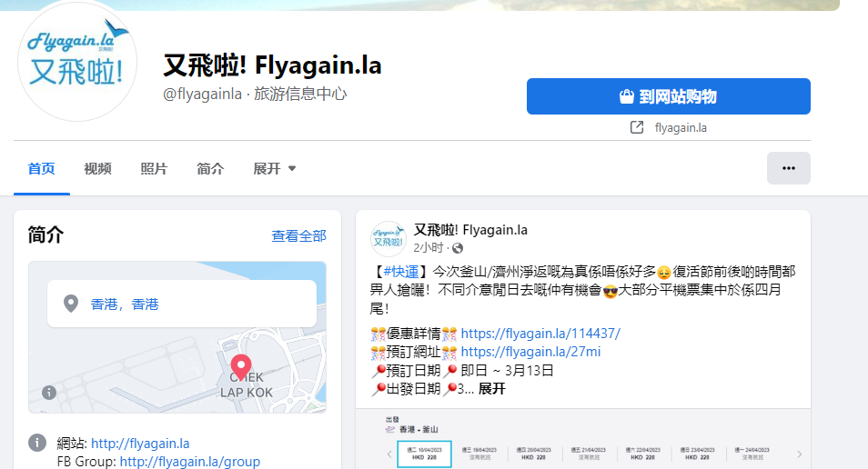Click the 简介 panel heading
This screenshot has width=868, height=469.
tap(45, 234)
